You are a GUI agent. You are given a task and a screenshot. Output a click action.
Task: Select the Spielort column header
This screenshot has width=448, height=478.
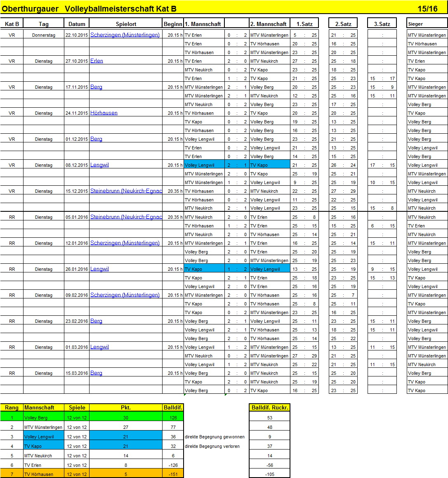[x=126, y=24]
